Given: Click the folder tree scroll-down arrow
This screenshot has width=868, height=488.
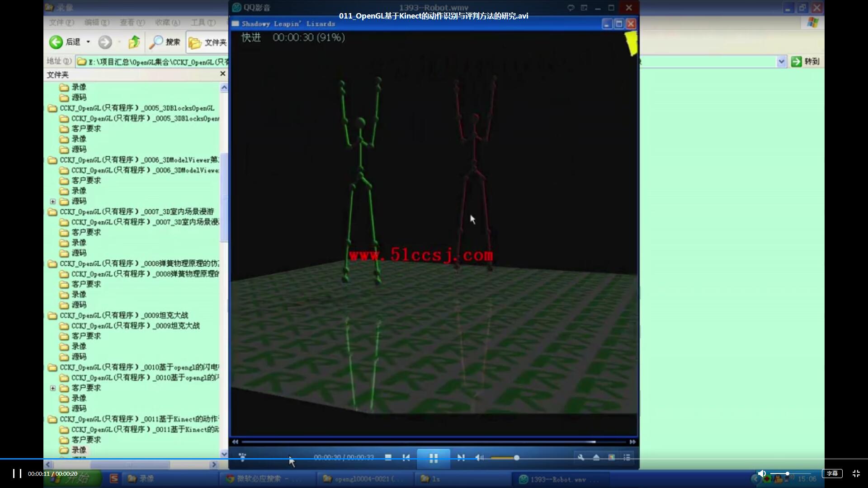Looking at the screenshot, I should tap(224, 454).
